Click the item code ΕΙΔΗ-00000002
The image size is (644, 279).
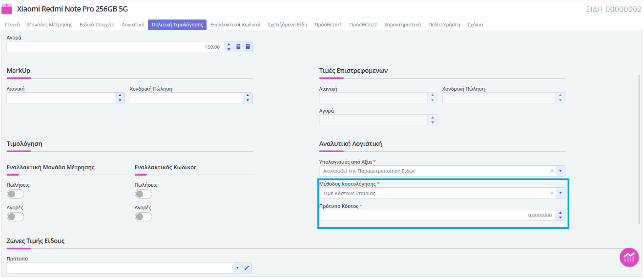[614, 9]
